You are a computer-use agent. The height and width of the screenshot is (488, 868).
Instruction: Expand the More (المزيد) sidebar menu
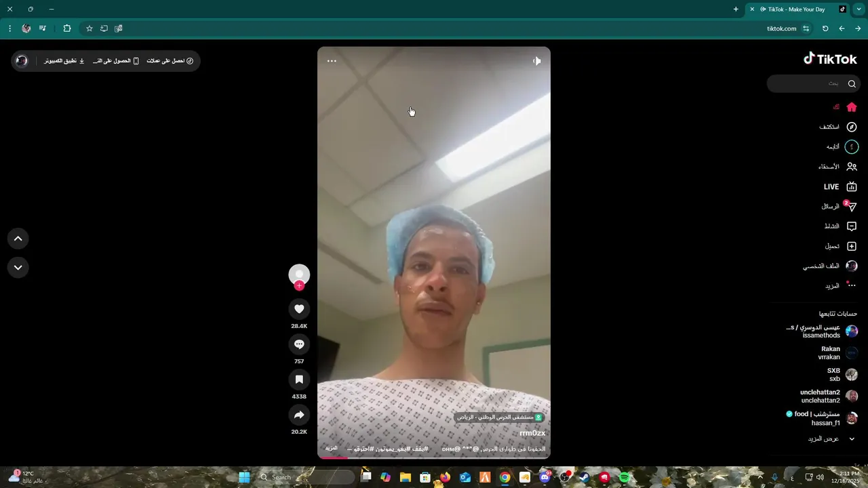(841, 286)
